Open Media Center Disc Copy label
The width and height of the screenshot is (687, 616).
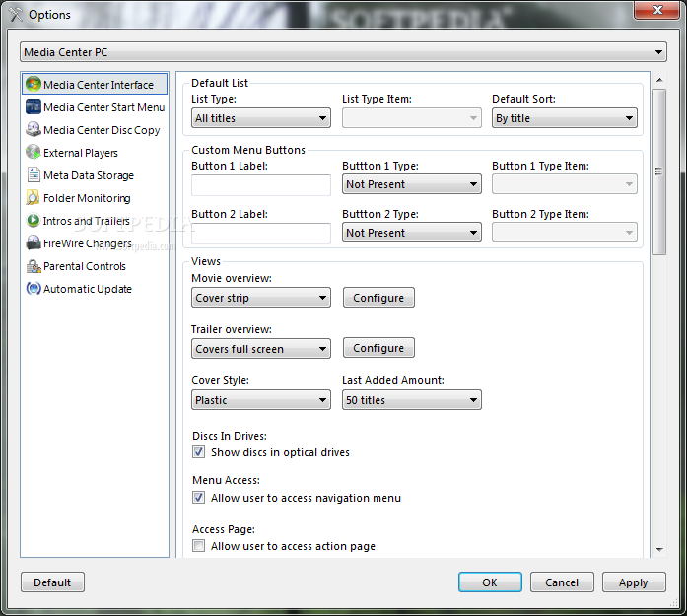102,130
